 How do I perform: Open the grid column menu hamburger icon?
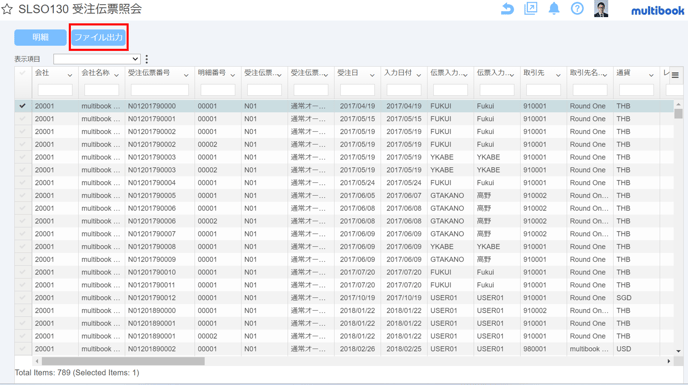click(675, 75)
